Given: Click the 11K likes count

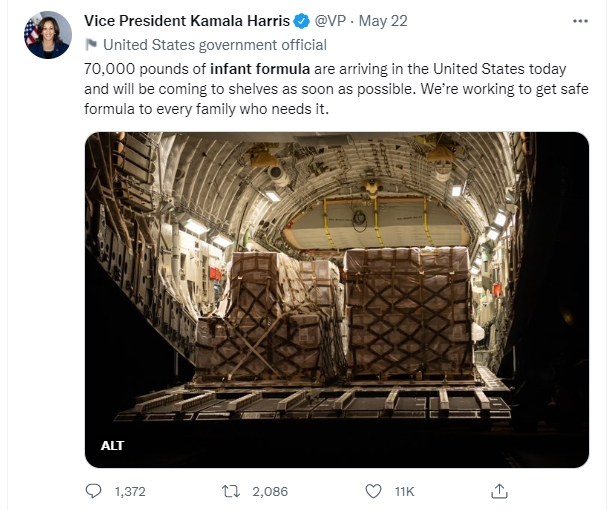Looking at the screenshot, I should point(404,492).
